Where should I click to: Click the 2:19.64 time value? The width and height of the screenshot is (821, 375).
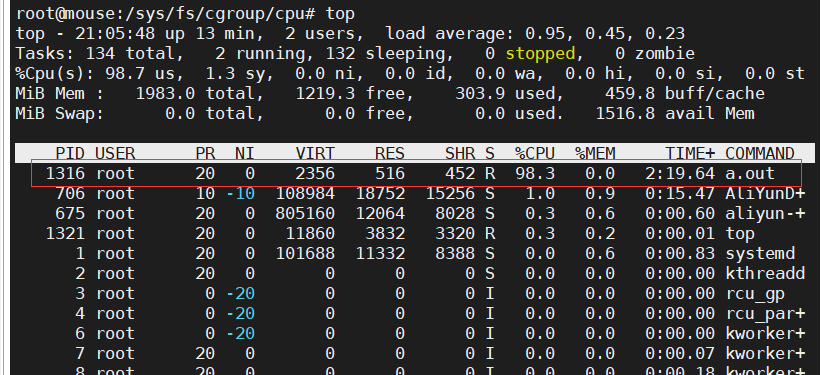(x=680, y=173)
